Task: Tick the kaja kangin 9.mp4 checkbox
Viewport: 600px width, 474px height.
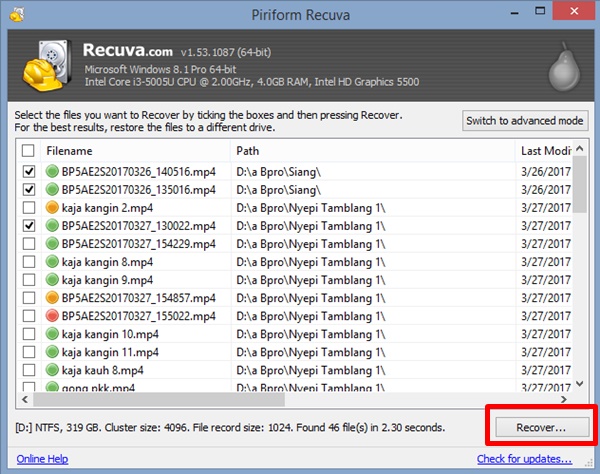Action: (29, 280)
